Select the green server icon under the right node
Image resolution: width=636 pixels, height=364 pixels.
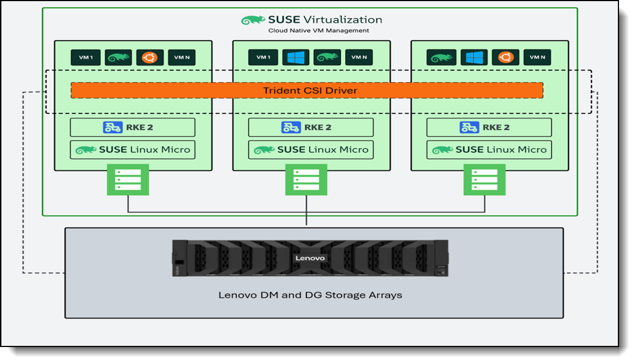tap(484, 179)
